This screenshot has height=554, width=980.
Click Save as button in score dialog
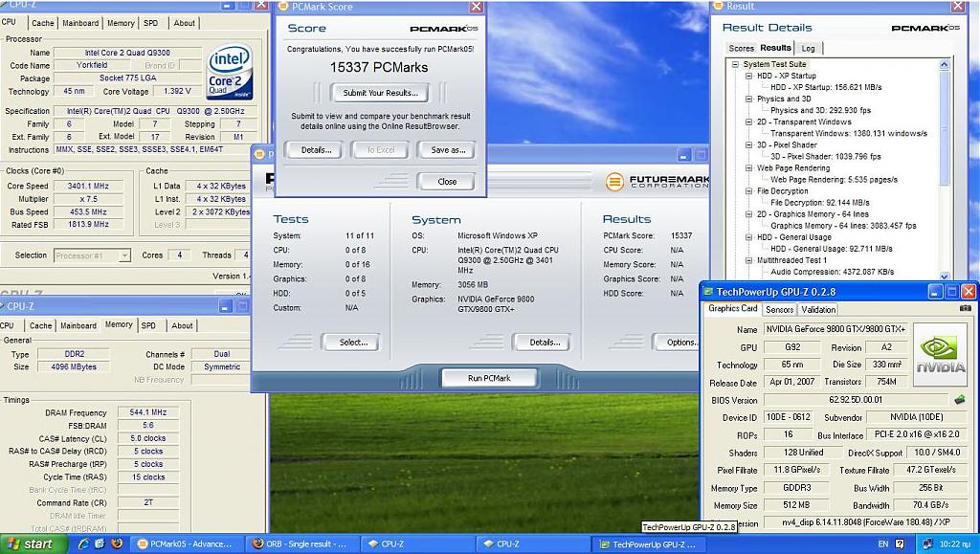[448, 150]
